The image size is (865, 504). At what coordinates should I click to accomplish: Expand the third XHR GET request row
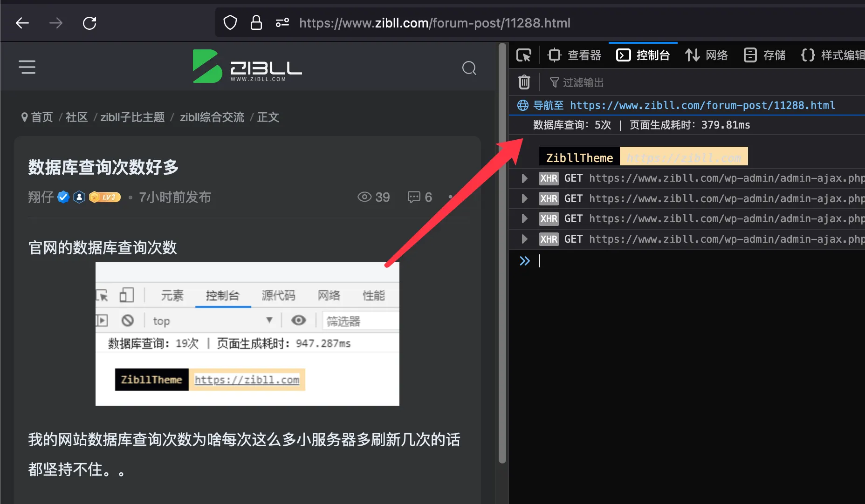click(x=524, y=218)
